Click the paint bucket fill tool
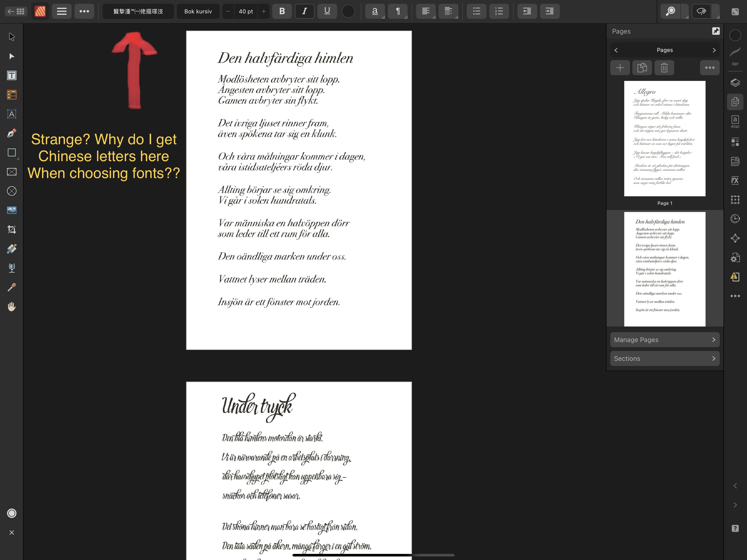This screenshot has width=747, height=560. point(12,268)
